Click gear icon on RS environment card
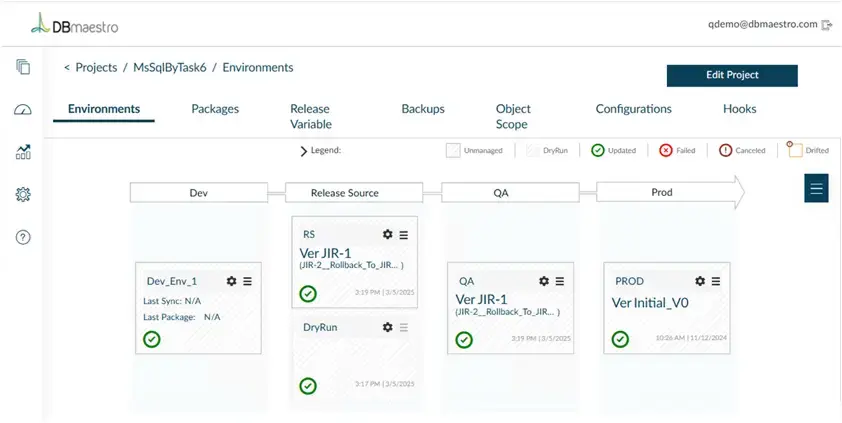The image size is (842, 423). click(x=388, y=234)
